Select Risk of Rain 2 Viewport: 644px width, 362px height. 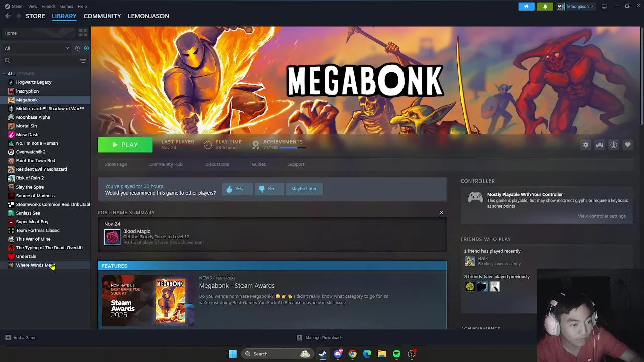click(30, 178)
